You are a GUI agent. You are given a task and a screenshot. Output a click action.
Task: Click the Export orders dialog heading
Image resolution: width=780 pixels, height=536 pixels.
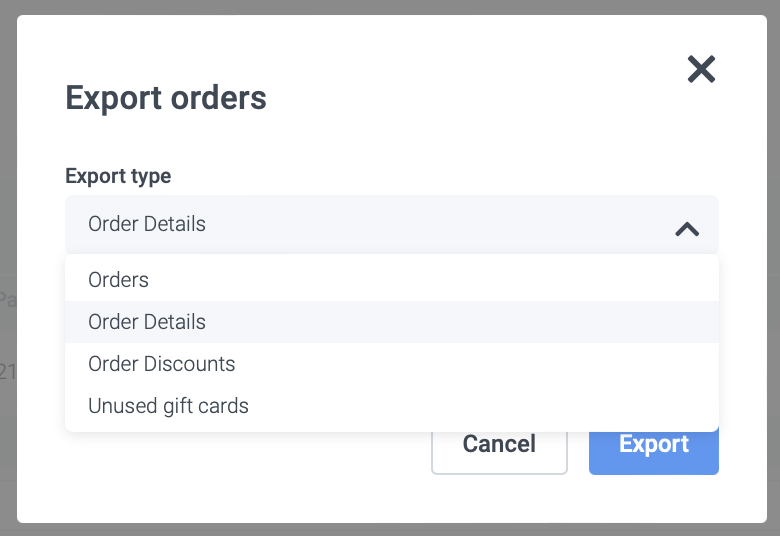point(166,98)
